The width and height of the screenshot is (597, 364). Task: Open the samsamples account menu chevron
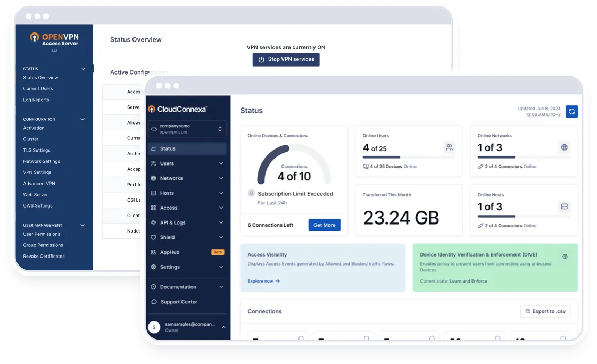click(x=223, y=327)
